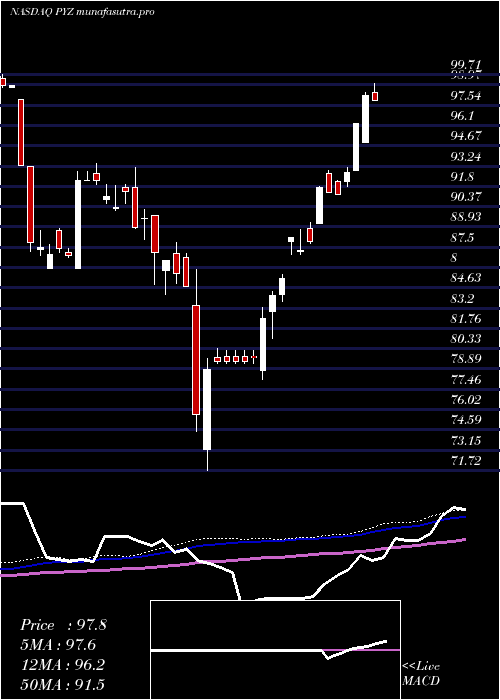Screen dimensions: 500x700
Task: Click the NASDAQ PYZ munafasutra.pro title text
Action: click(82, 12)
